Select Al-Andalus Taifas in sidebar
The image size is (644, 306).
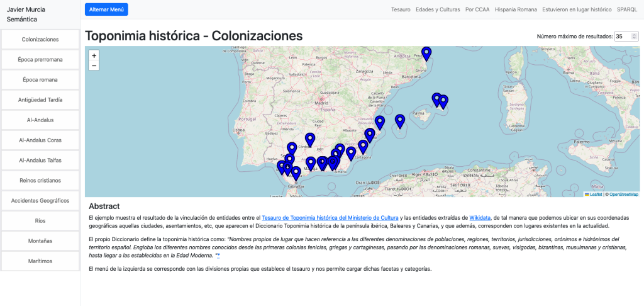coord(40,161)
